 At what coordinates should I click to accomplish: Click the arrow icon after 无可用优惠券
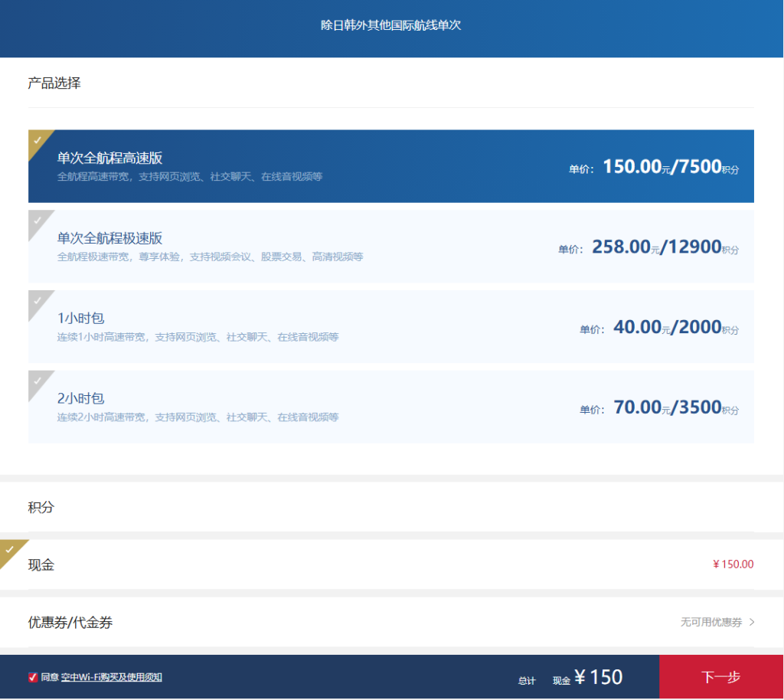click(x=751, y=622)
